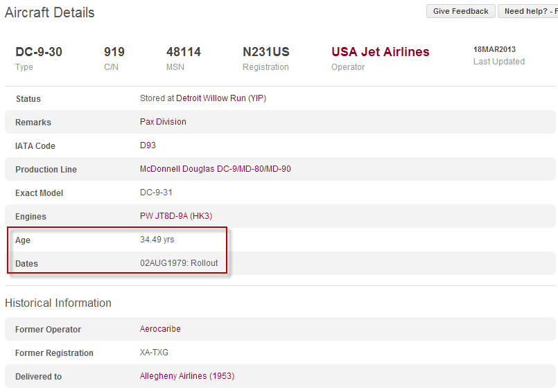Select the former registration XA-TXG
The image size is (558, 392).
(x=154, y=353)
